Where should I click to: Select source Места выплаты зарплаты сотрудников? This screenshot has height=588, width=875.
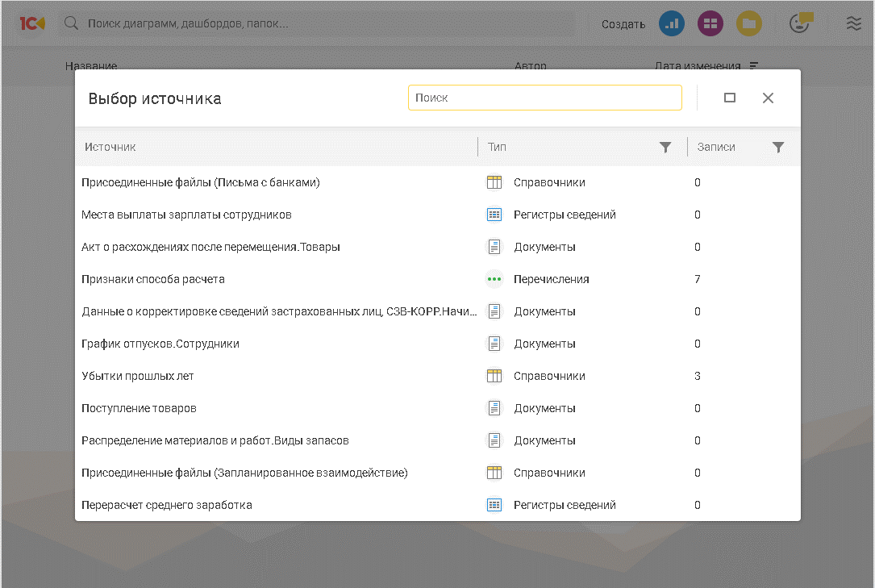186,215
